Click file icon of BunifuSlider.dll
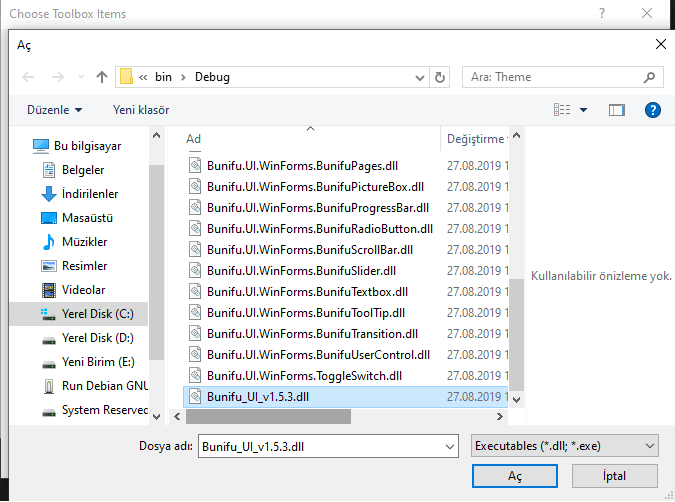Screen dimensions: 675x502 pos(195,270)
